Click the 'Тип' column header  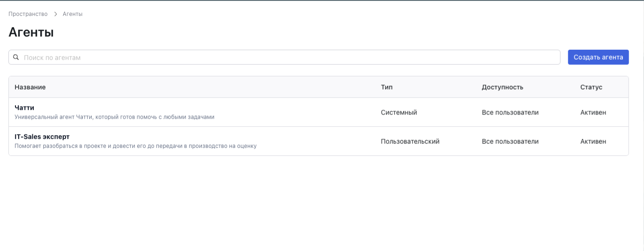coord(387,87)
